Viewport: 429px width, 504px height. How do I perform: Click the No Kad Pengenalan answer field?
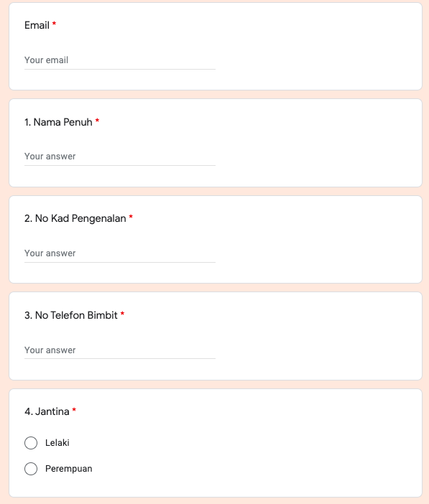click(120, 253)
